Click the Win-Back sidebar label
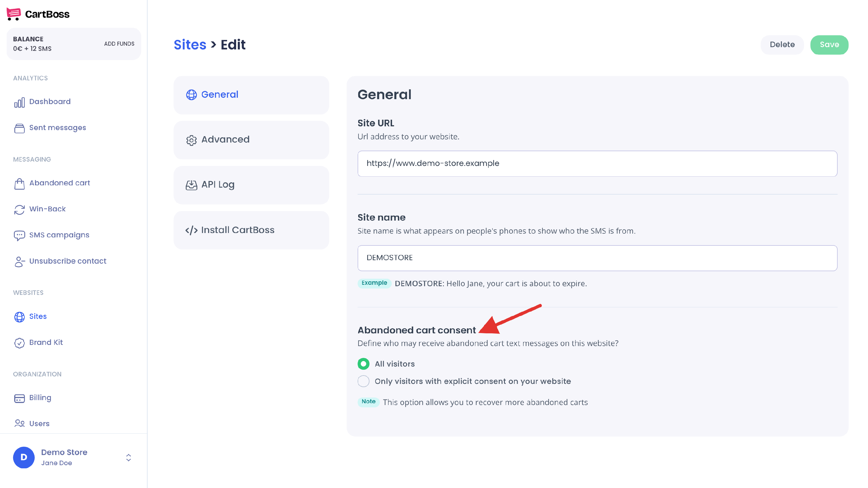The height and width of the screenshot is (488, 868). (47, 209)
